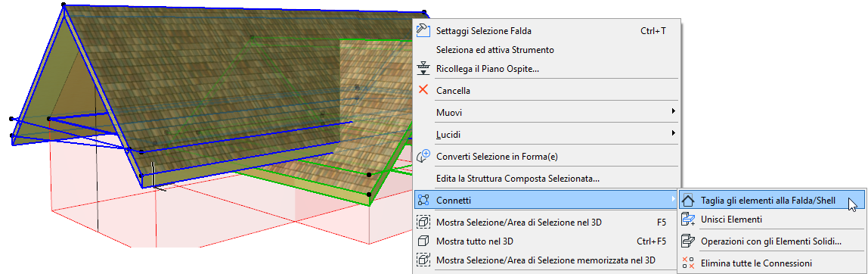This screenshot has height=274, width=868.
Task: Open Operazioni con gli Elementi Solidi...
Action: click(772, 241)
